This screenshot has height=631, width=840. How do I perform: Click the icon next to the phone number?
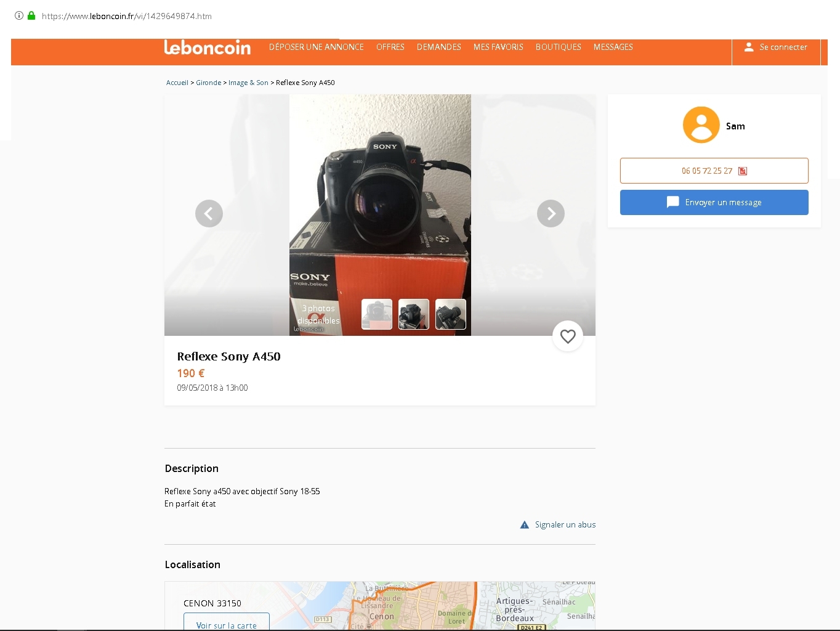(x=743, y=171)
